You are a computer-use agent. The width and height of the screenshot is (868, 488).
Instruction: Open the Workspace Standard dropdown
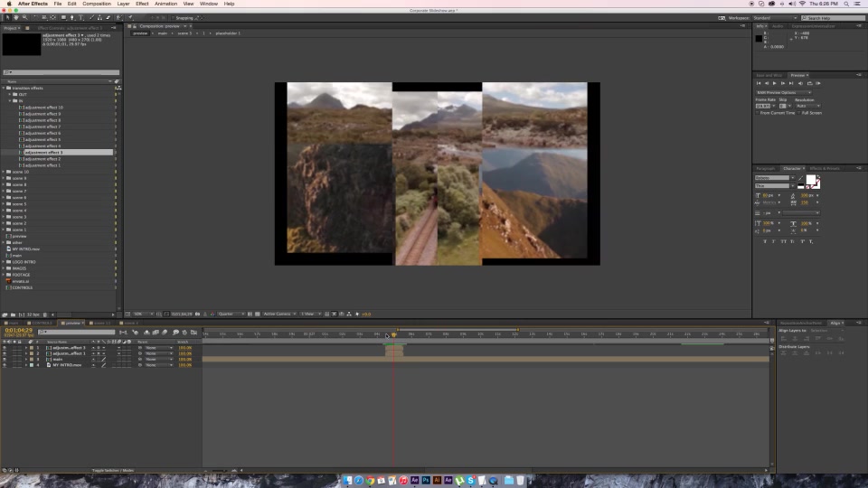pyautogui.click(x=775, y=18)
